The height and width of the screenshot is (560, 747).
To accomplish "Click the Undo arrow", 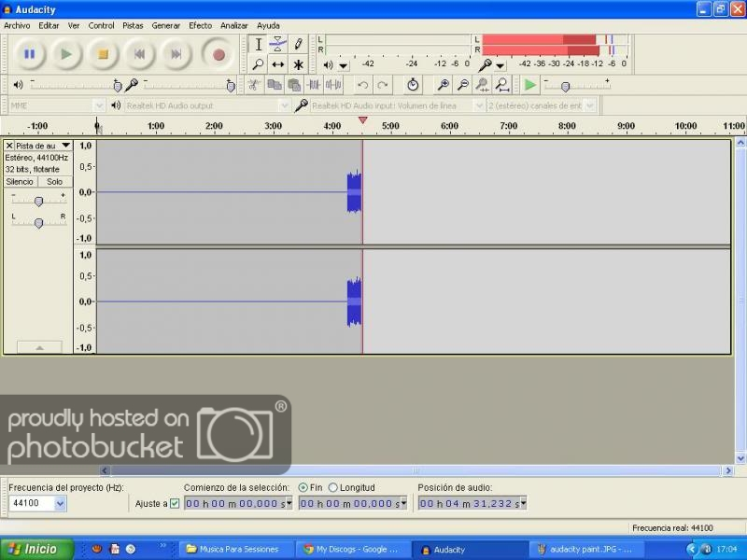I will pos(362,85).
